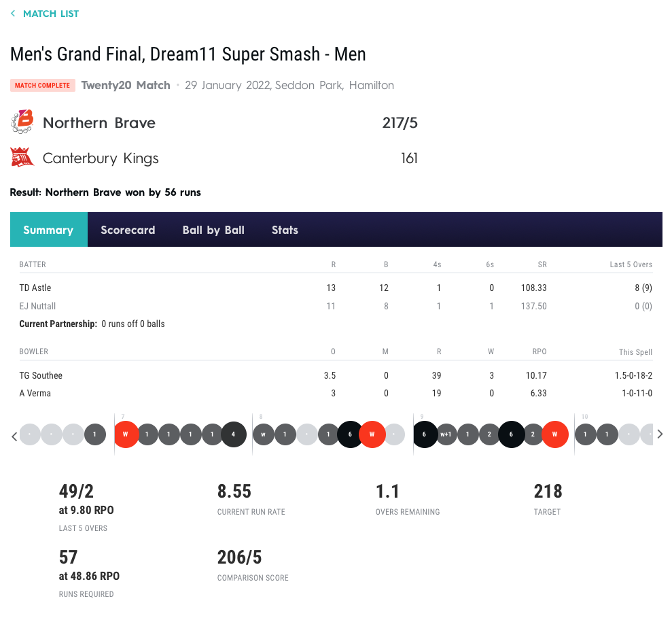This screenshot has width=672, height=618.
Task: Click the Northern Brave team logo
Action: 22,122
